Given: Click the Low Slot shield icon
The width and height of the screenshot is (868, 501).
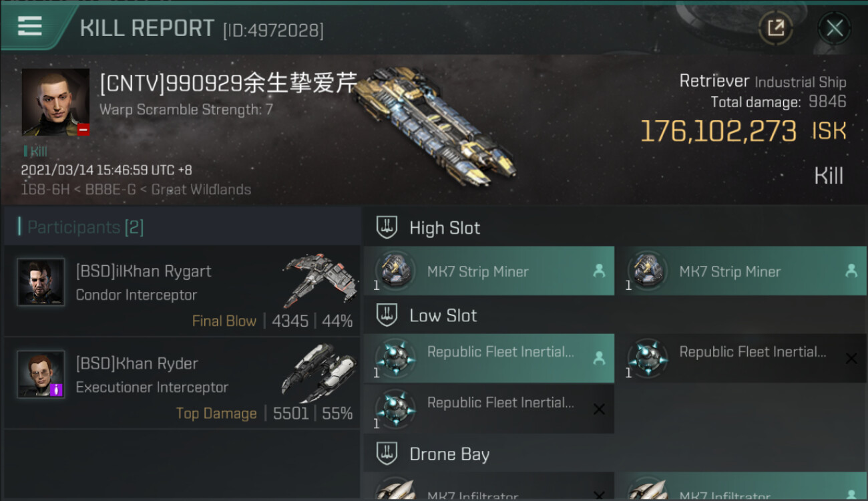Looking at the screenshot, I should 387,315.
